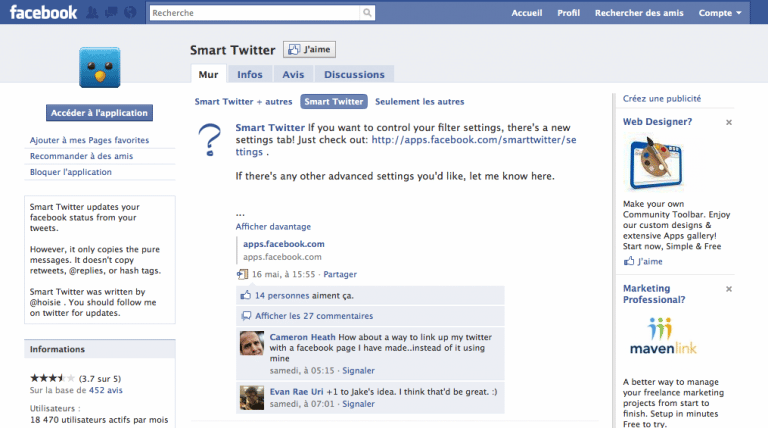Open Profil in top navigation
Screen dimensions: 768x428
point(568,13)
